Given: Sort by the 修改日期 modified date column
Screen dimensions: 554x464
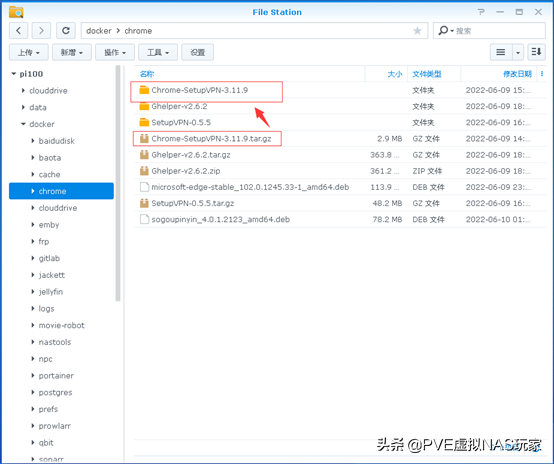Looking at the screenshot, I should click(x=517, y=74).
